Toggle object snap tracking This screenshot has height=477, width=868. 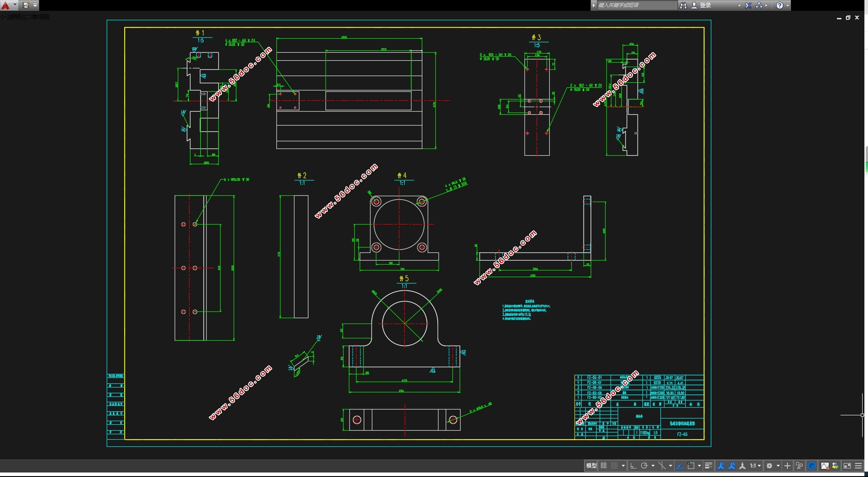[x=680, y=466]
